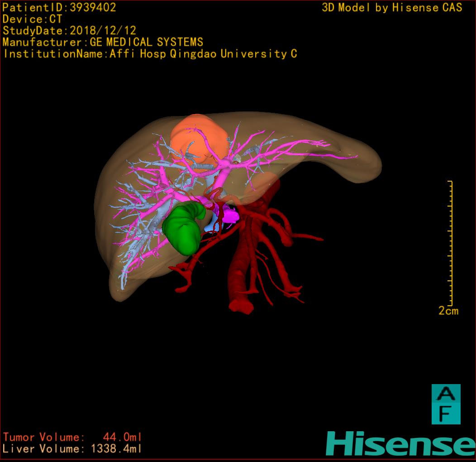Click the Hisense logo
The width and height of the screenshot is (476, 462).
coord(400,444)
